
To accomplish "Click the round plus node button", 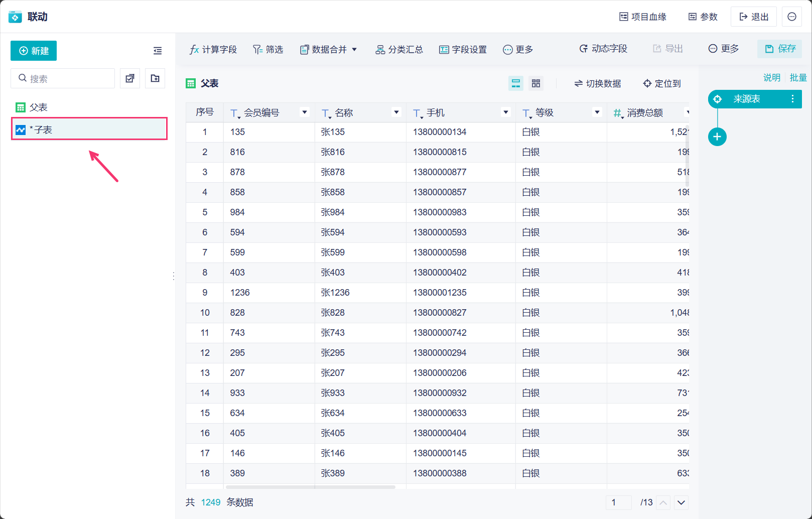I will [717, 137].
